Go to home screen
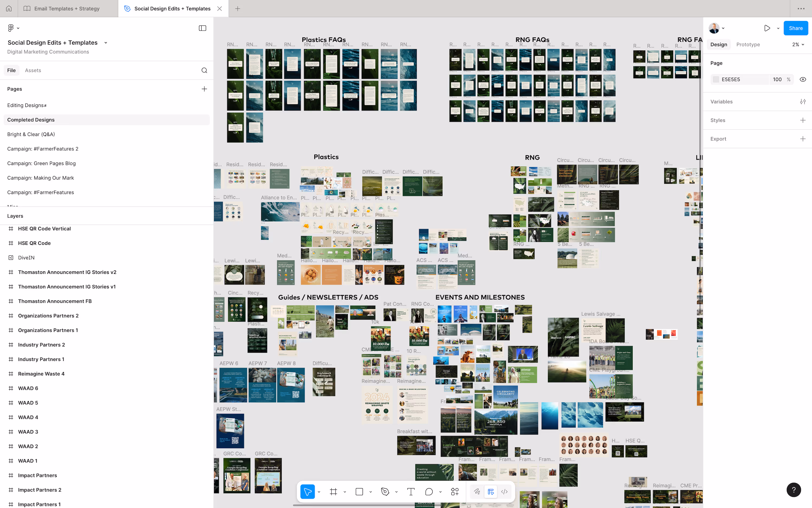Viewport: 812px width, 508px height. click(x=9, y=8)
